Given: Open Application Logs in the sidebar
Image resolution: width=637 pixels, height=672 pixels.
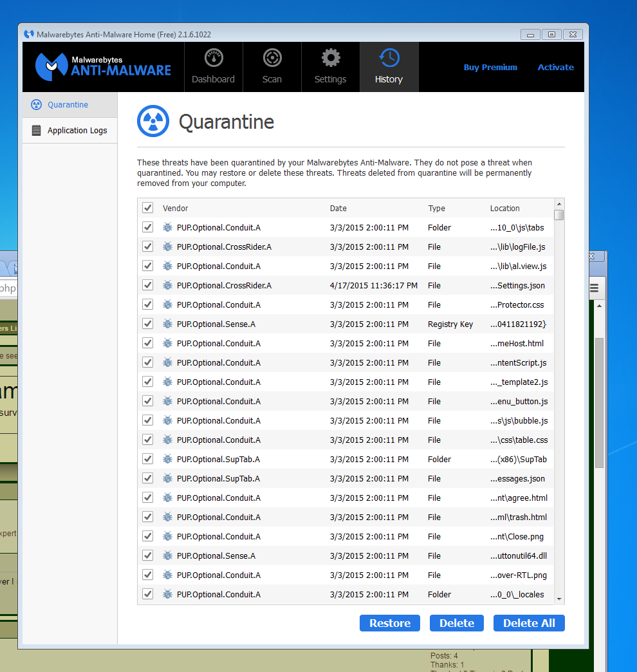Looking at the screenshot, I should tap(70, 130).
